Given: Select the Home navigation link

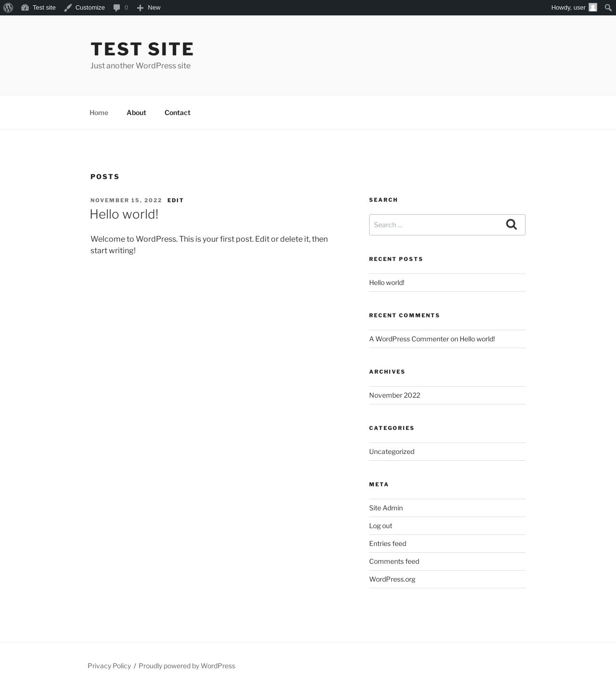Looking at the screenshot, I should [x=99, y=113].
